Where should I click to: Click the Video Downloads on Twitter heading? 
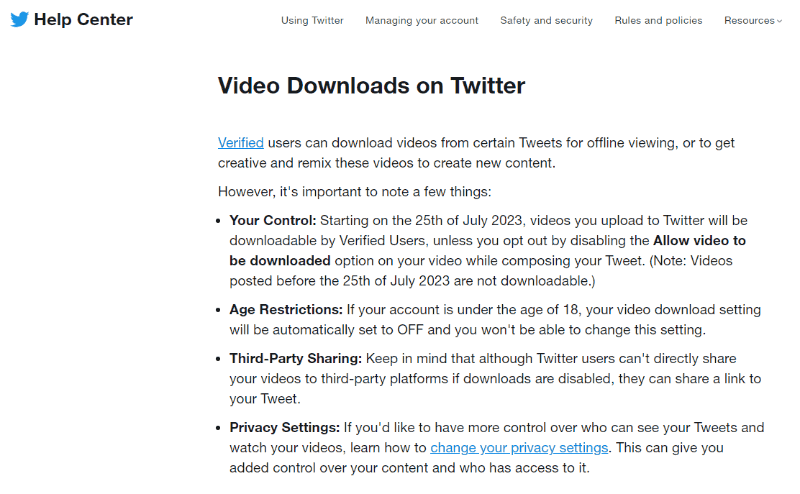pyautogui.click(x=371, y=85)
